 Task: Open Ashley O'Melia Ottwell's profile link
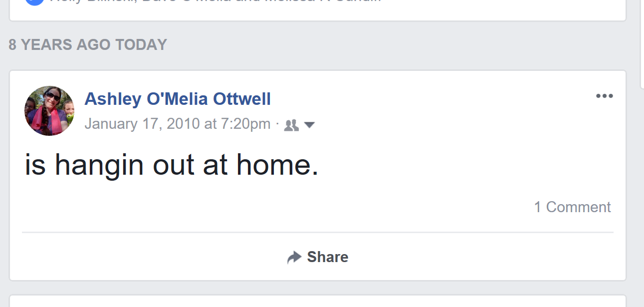point(178,99)
